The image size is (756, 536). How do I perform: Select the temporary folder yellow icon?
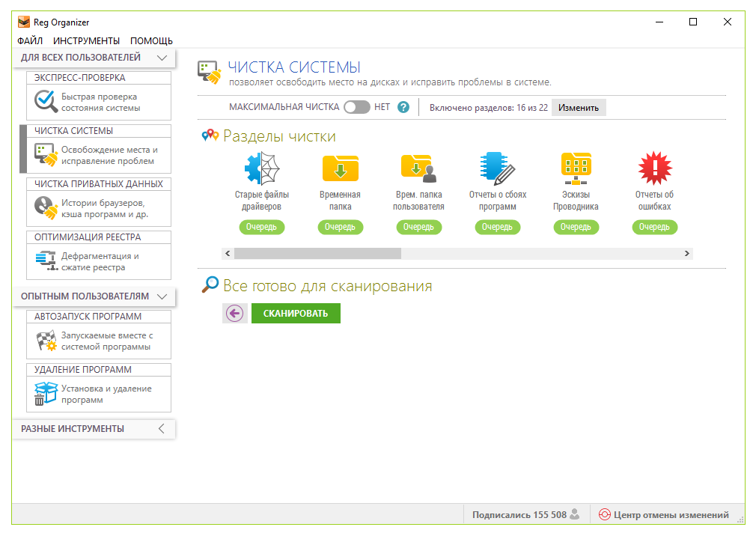point(341,168)
